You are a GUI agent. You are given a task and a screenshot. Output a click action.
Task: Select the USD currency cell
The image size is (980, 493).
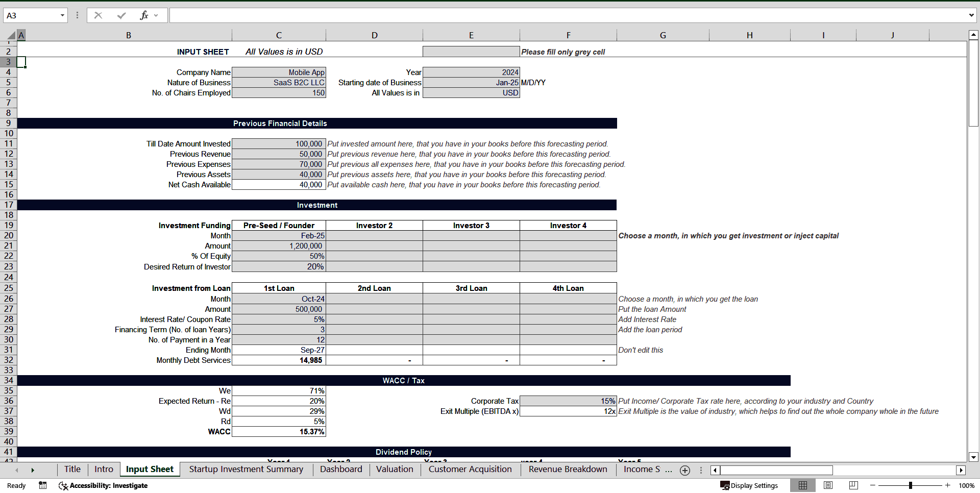[471, 92]
